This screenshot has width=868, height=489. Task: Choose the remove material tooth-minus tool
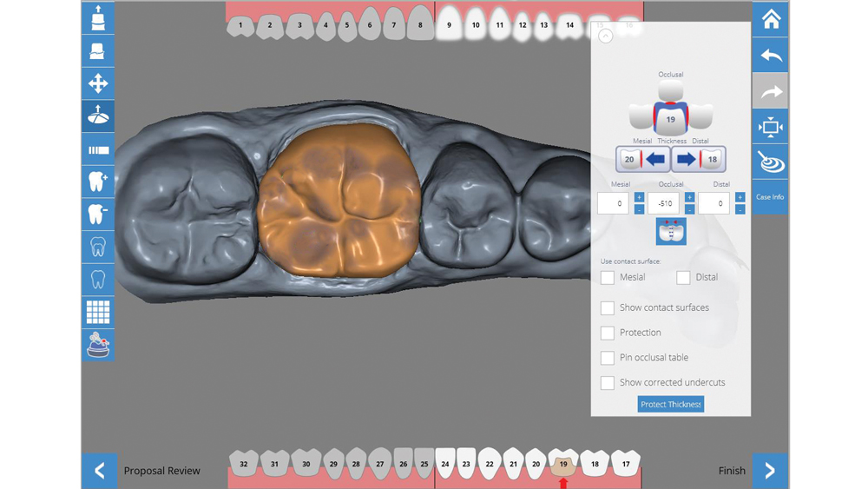98,214
